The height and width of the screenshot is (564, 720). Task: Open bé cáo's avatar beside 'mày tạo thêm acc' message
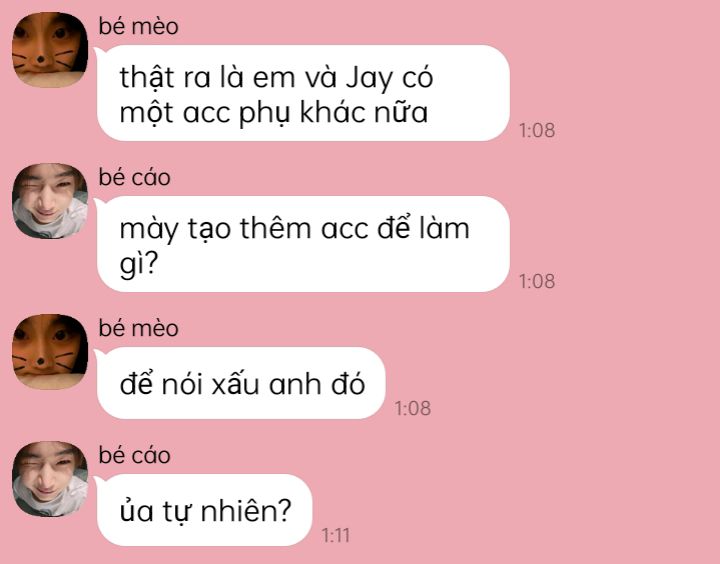pyautogui.click(x=50, y=200)
